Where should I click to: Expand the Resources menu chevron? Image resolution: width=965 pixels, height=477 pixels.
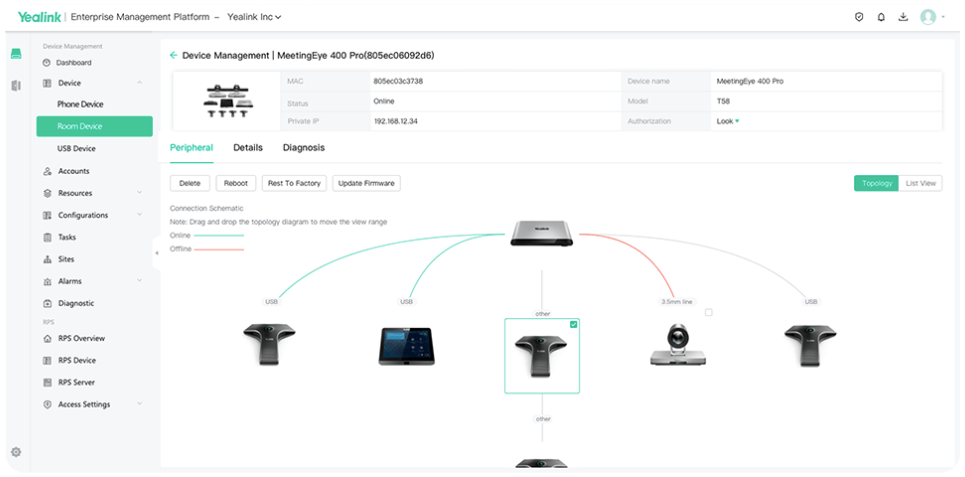tap(140, 193)
